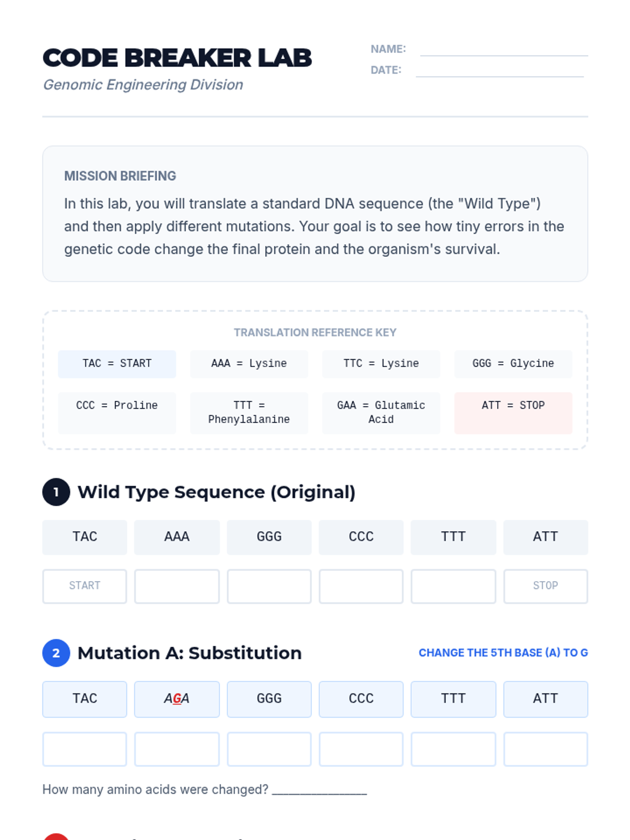Screen dimensions: 630x840
Task: Click the Wild Type AAA codon box
Action: (177, 537)
